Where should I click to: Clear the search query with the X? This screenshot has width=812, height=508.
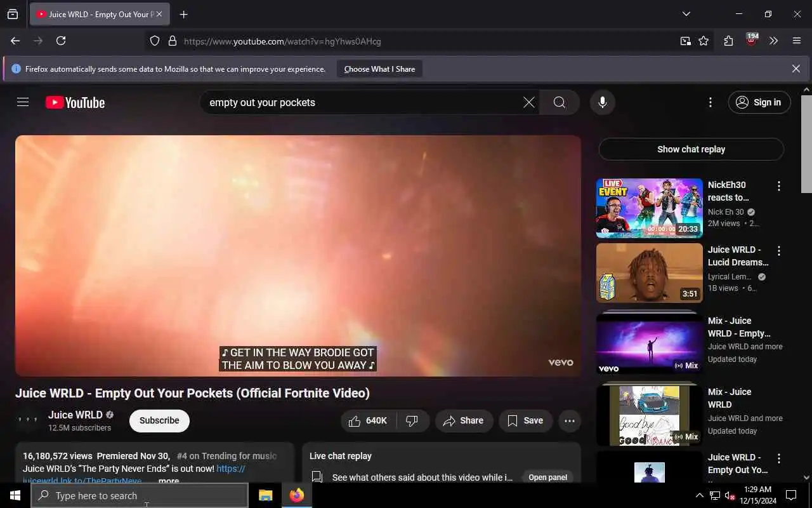point(528,102)
